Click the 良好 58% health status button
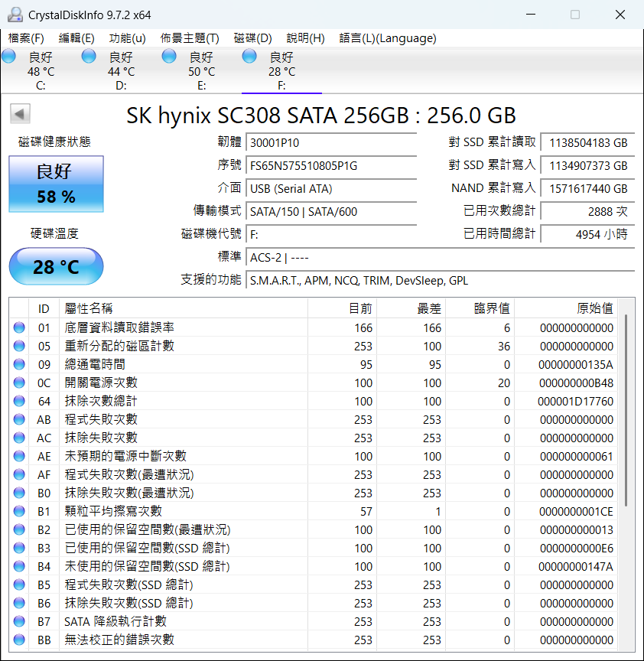Image resolution: width=644 pixels, height=661 pixels. tap(55, 184)
